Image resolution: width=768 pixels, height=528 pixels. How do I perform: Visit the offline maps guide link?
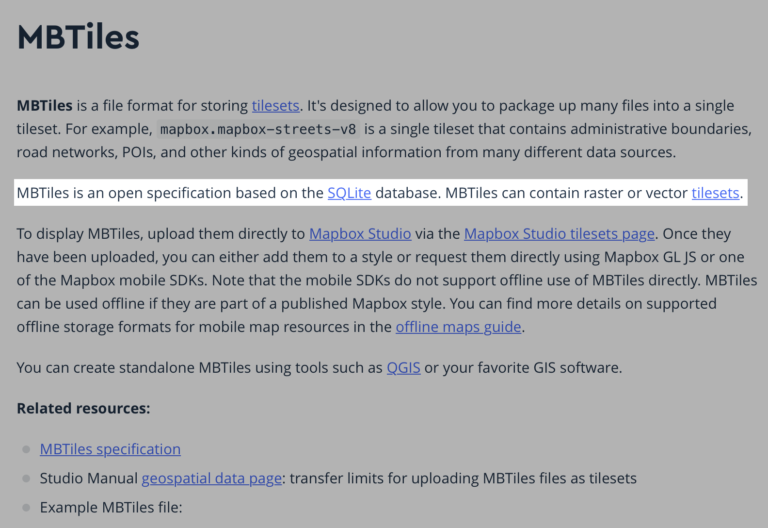tap(459, 326)
